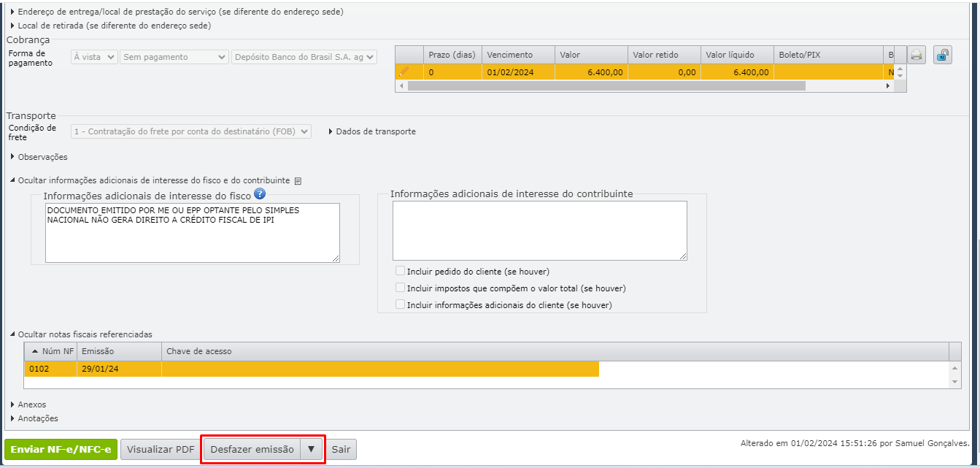Click the 'Sair' button
The image size is (980, 468).
[341, 450]
